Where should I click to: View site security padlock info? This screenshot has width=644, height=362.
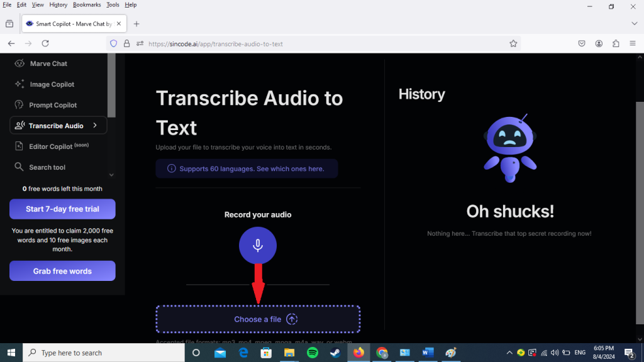tap(127, 43)
